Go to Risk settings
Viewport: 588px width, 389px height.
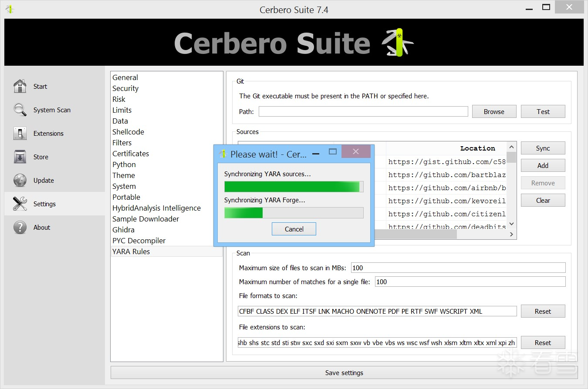pos(166,99)
